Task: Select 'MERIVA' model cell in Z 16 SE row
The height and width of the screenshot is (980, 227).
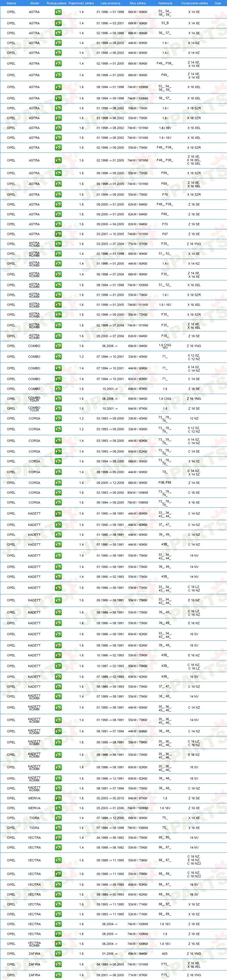Action: coord(34,798)
